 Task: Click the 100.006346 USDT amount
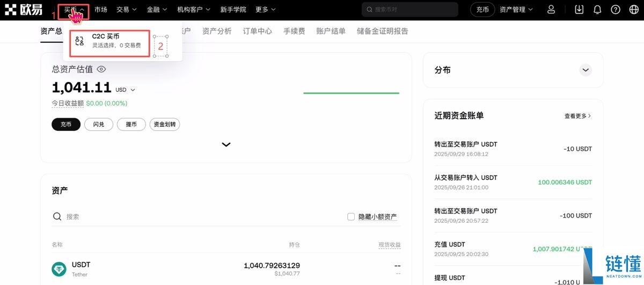click(x=565, y=182)
